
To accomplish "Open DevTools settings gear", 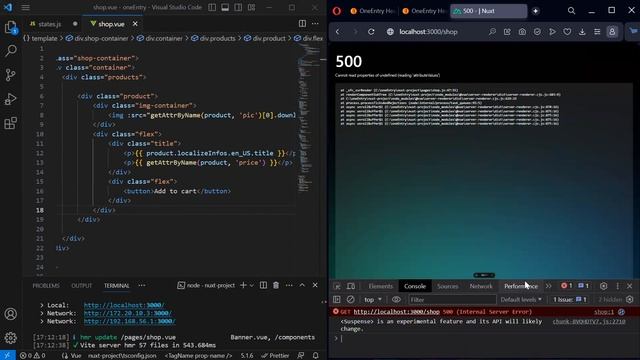I will 603,286.
